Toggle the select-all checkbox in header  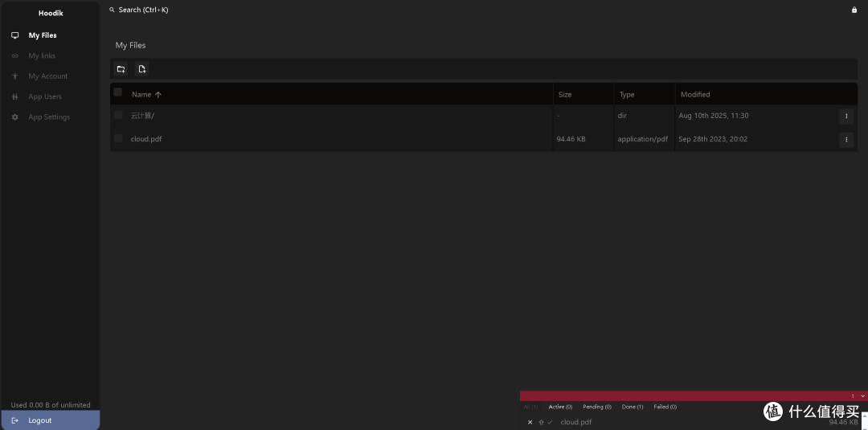(x=118, y=92)
